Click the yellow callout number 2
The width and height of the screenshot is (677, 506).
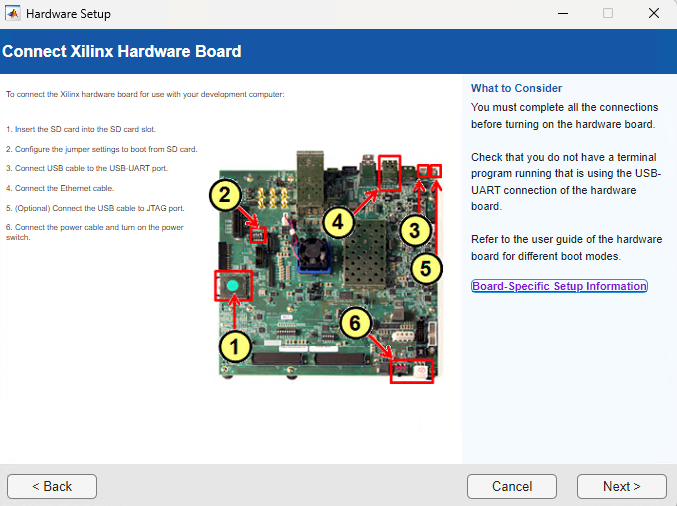(x=227, y=195)
